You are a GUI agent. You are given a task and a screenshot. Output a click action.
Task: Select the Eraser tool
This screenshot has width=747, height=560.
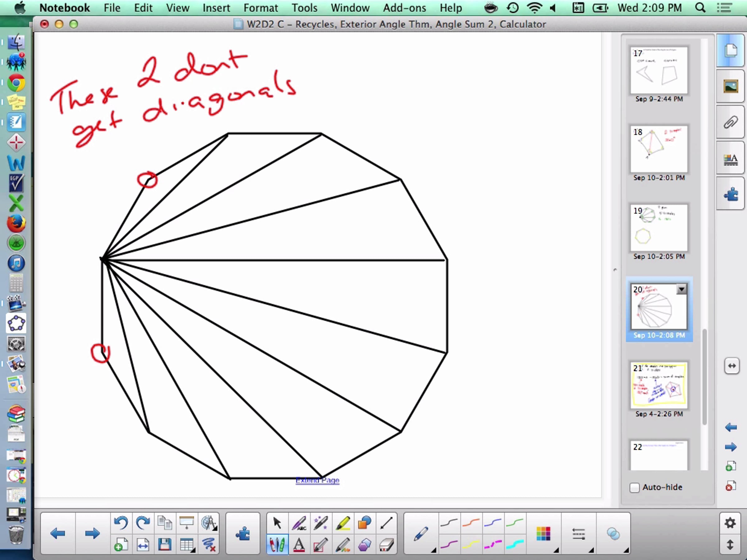pos(386,545)
